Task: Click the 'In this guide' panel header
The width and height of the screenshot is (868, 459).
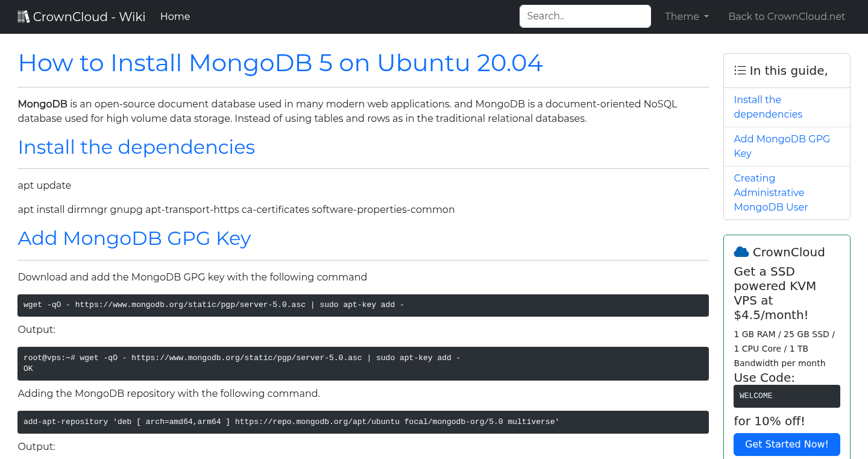Action: tap(787, 70)
